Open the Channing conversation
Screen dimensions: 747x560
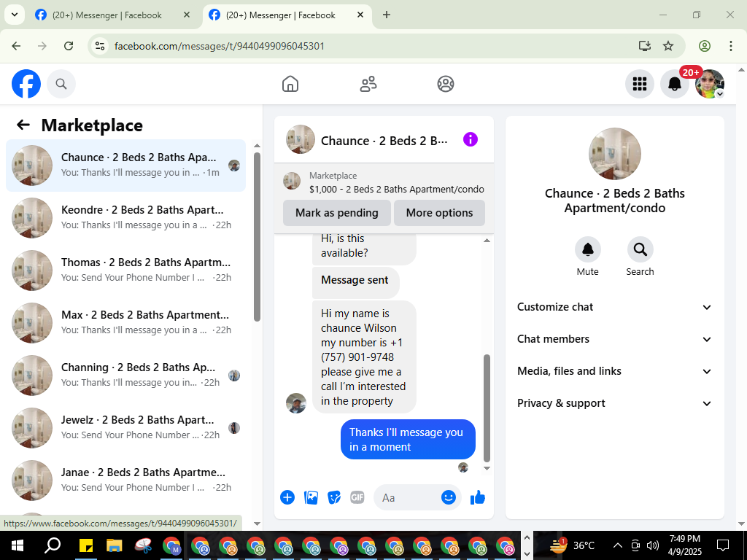coord(125,376)
